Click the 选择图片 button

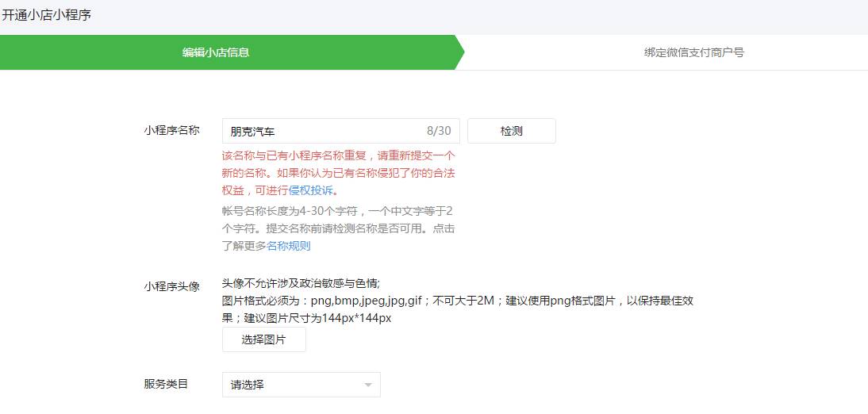coord(263,340)
